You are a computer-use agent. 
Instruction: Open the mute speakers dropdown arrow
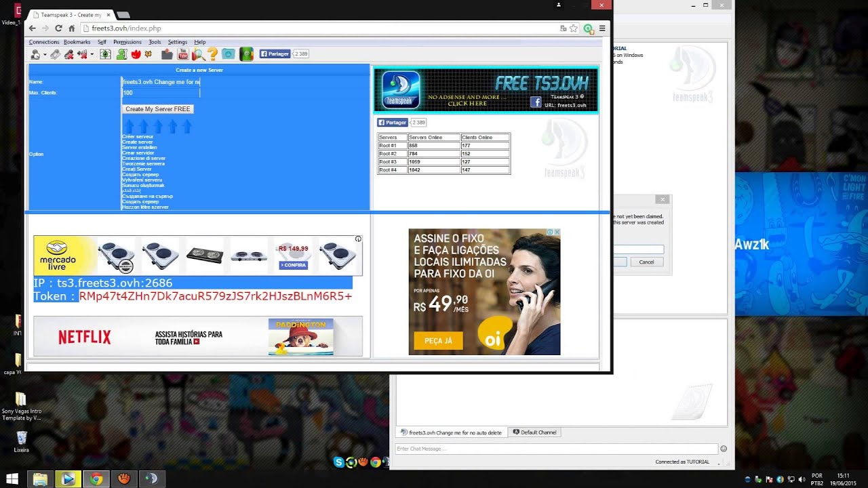click(x=92, y=54)
